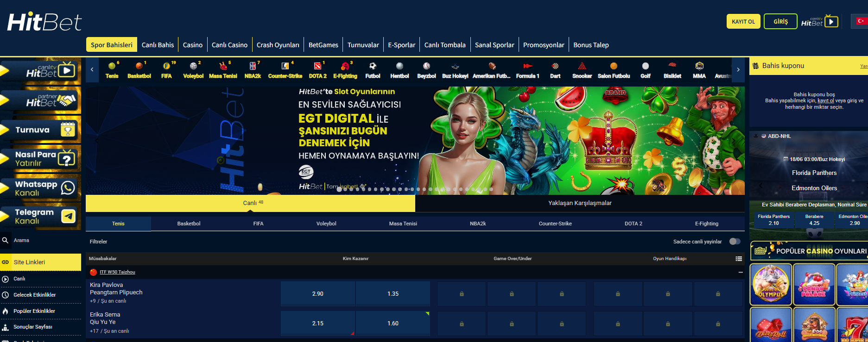Pick Florida Panthers 2.10 odds
868x342 pixels.
[x=774, y=220]
